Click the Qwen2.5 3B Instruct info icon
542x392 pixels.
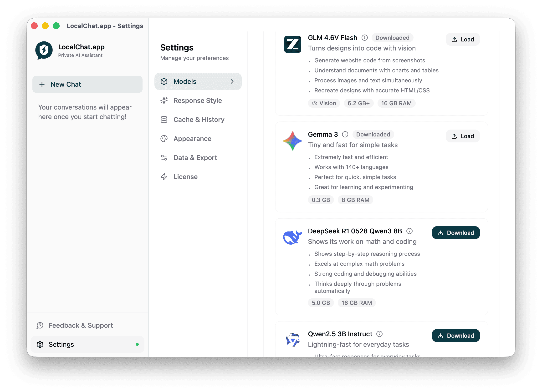click(379, 334)
